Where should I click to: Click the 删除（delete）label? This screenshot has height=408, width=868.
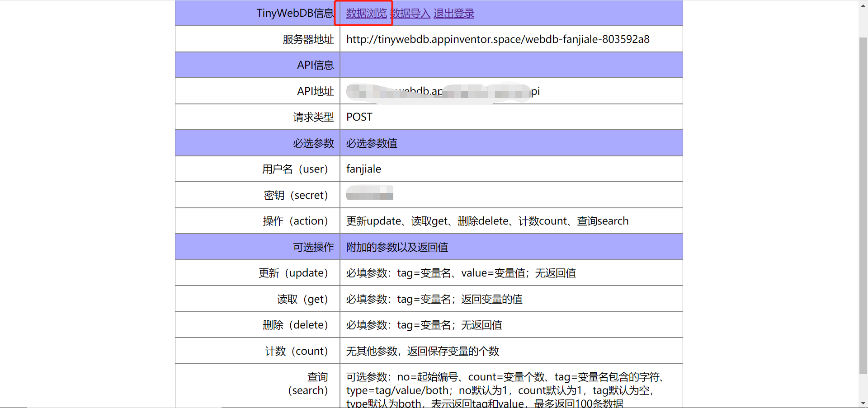tap(296, 325)
